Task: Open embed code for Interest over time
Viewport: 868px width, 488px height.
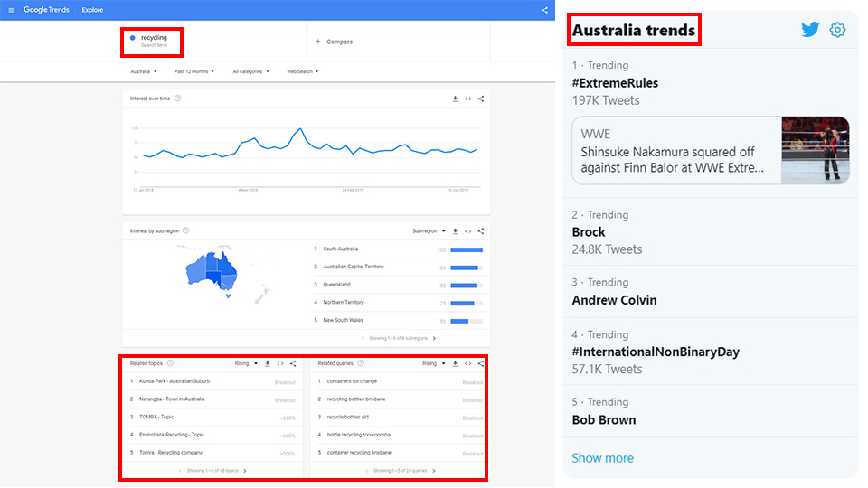Action: point(467,99)
